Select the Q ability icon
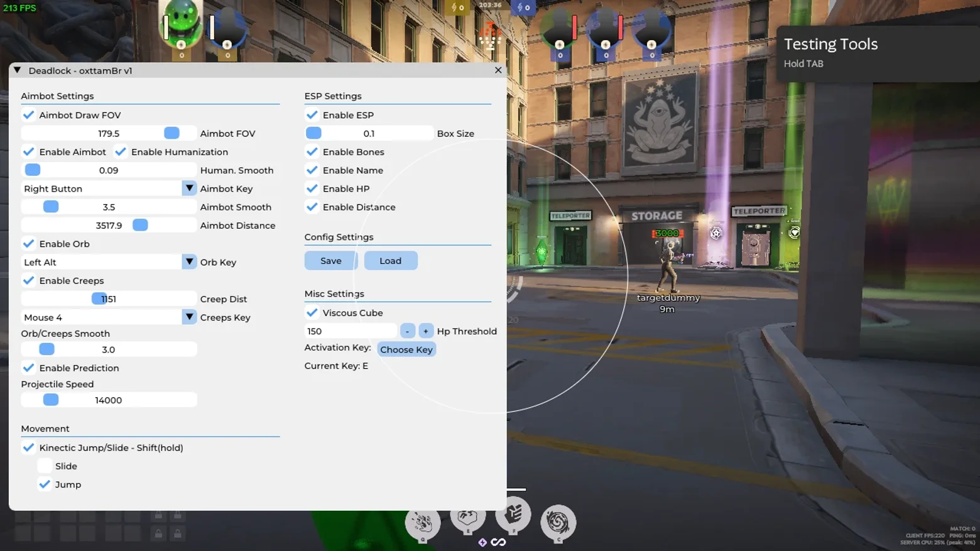This screenshot has height=551, width=980. (422, 523)
